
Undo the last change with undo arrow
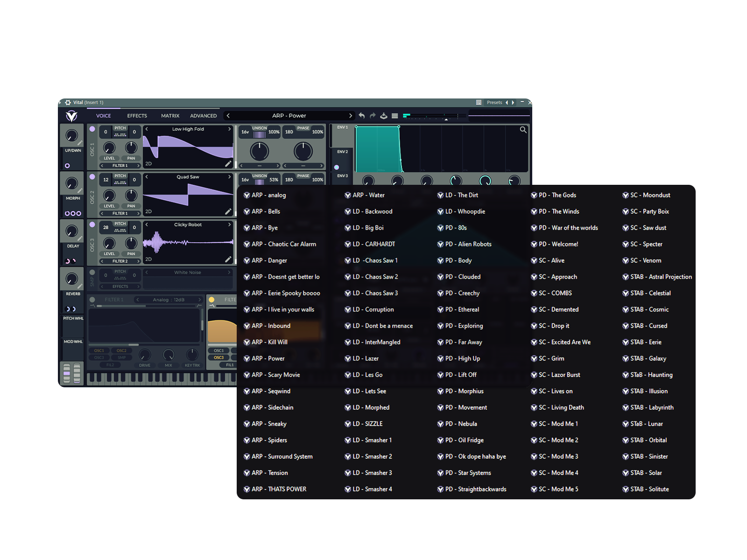(362, 116)
